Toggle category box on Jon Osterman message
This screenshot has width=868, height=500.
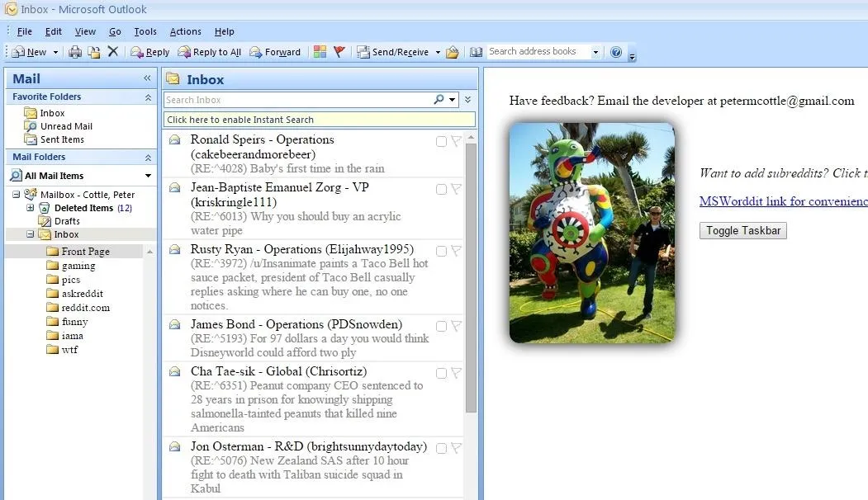coord(441,448)
